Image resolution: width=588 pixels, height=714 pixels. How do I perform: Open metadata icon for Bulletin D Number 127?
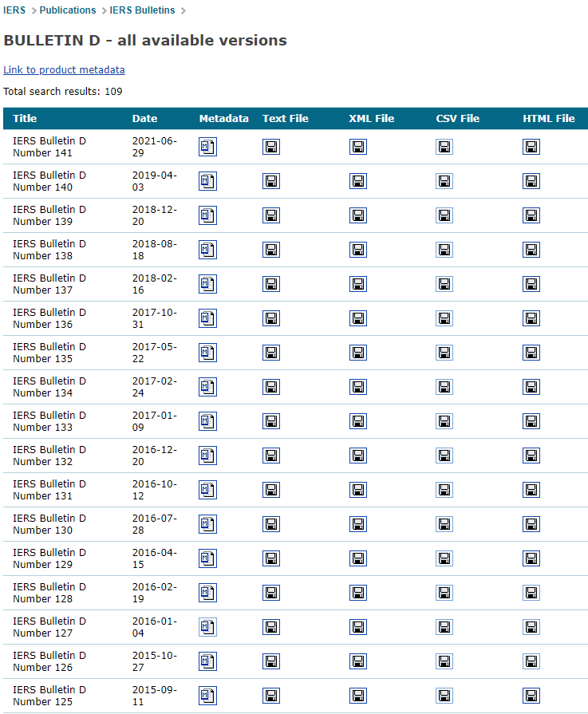[x=207, y=627]
